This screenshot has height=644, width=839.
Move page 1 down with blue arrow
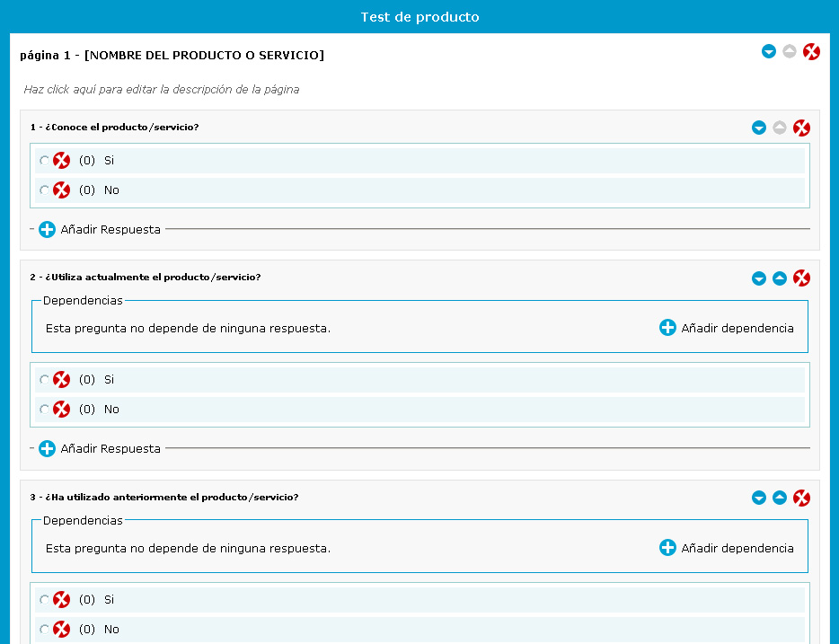point(769,51)
